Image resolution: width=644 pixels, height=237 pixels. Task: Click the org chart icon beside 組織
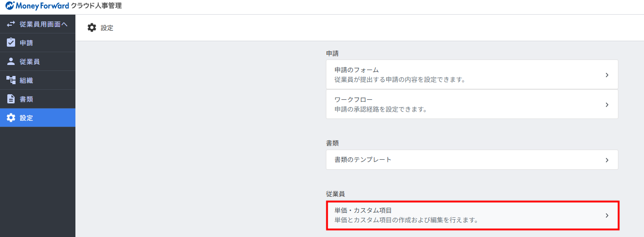coord(11,80)
